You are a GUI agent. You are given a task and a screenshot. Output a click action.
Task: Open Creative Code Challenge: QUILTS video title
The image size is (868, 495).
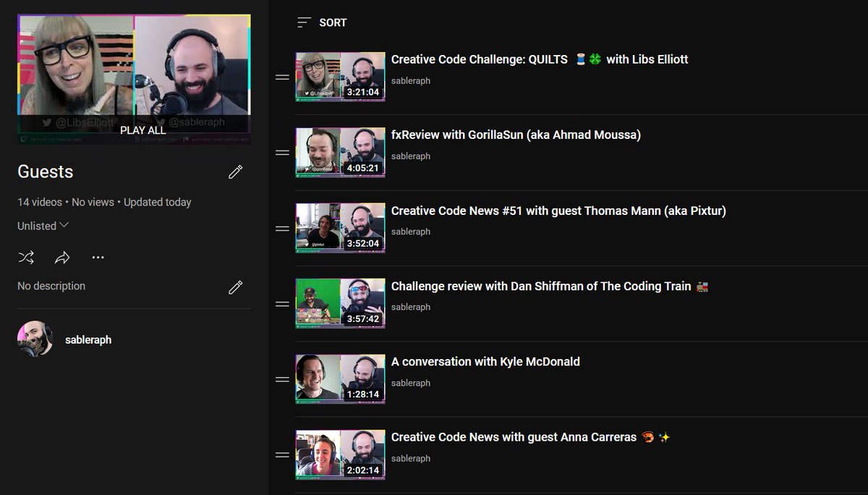point(540,59)
